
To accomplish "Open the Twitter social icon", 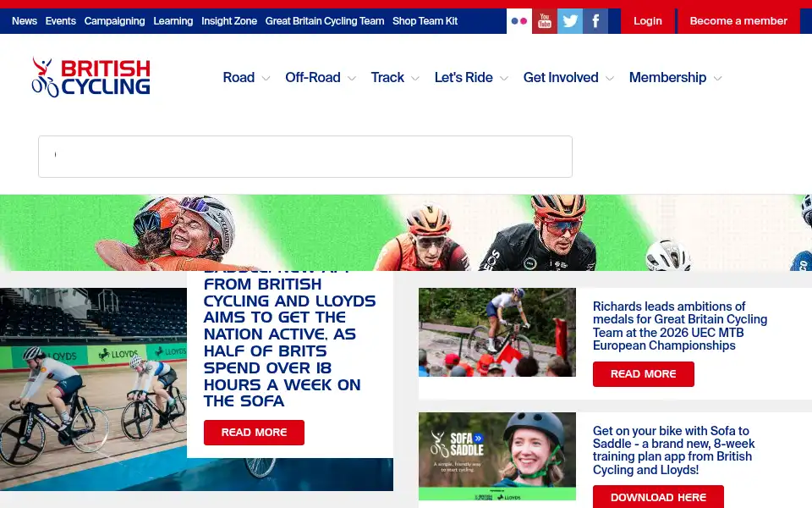I will pyautogui.click(x=569, y=21).
